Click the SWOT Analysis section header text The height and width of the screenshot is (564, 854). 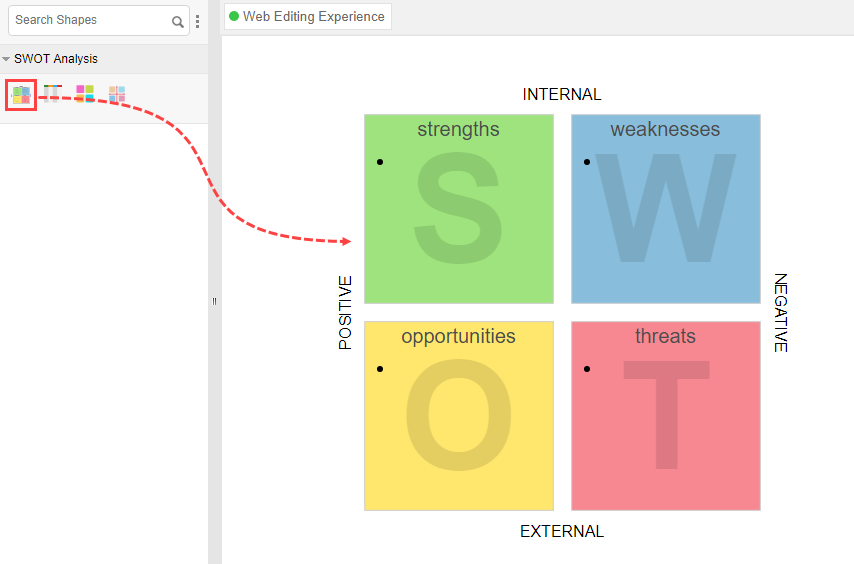point(56,59)
